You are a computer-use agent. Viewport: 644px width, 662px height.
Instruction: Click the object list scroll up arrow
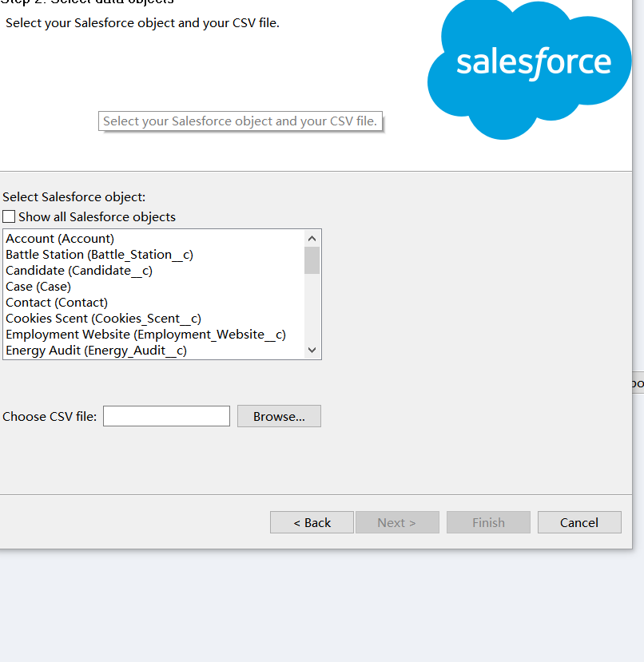click(312, 239)
